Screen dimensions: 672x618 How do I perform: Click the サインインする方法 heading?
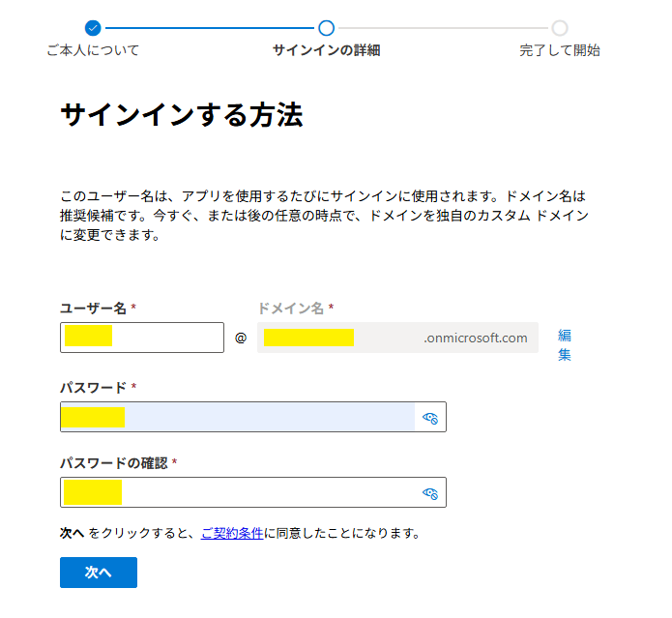(182, 116)
